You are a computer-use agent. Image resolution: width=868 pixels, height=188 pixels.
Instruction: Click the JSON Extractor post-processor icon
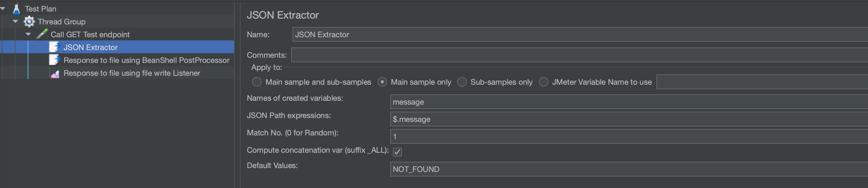55,47
